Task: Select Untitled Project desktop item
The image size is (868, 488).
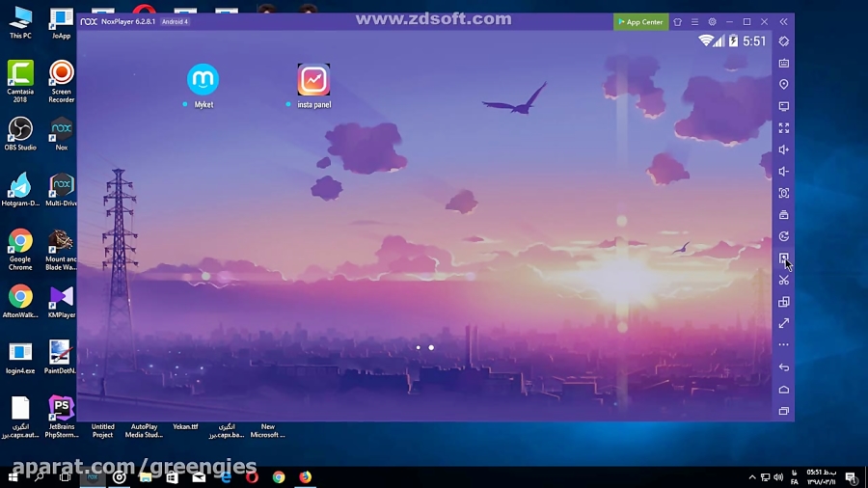Action: [102, 430]
